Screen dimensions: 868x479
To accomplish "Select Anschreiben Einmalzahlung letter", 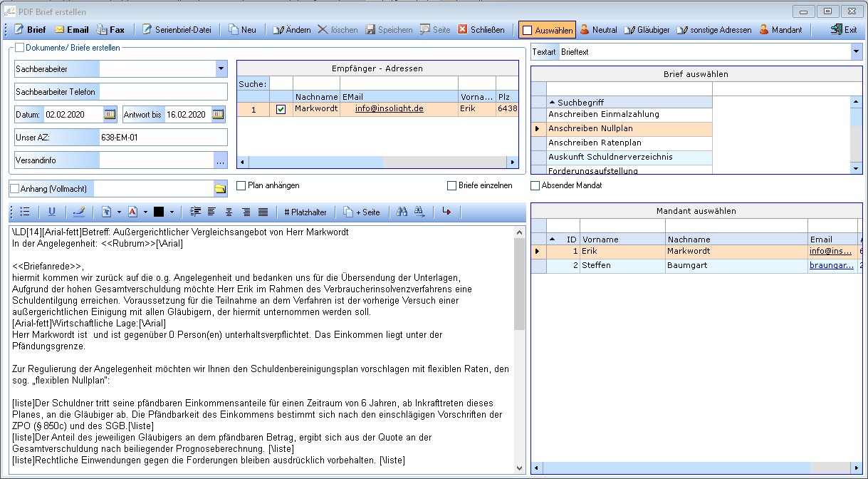I will tap(629, 114).
